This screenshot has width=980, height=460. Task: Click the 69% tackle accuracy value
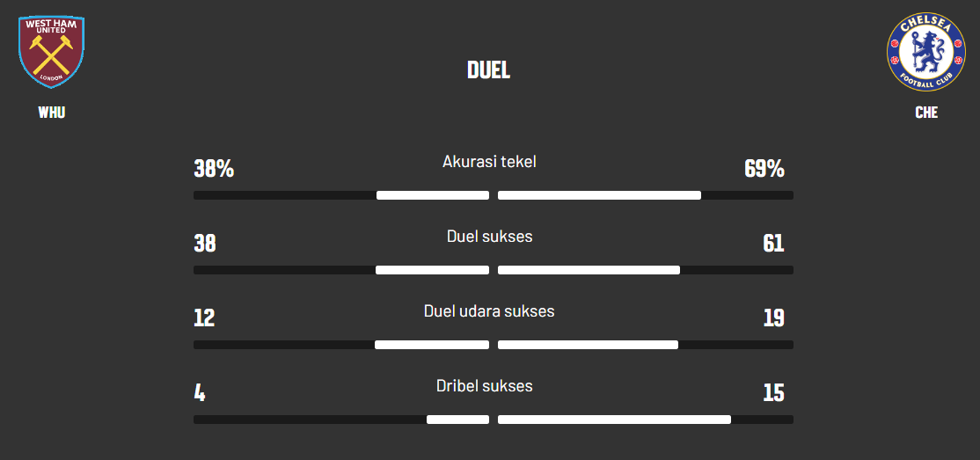click(x=764, y=169)
